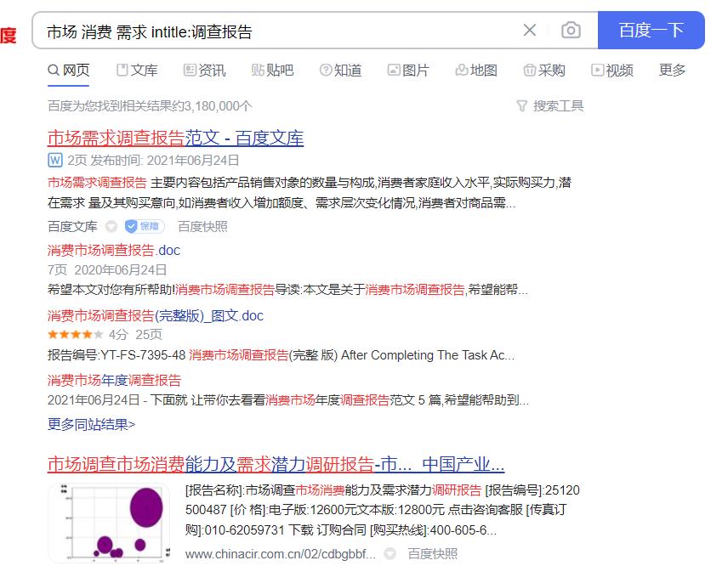Click the Wenku document icon beside the first result
The image size is (728, 566).
[54, 158]
